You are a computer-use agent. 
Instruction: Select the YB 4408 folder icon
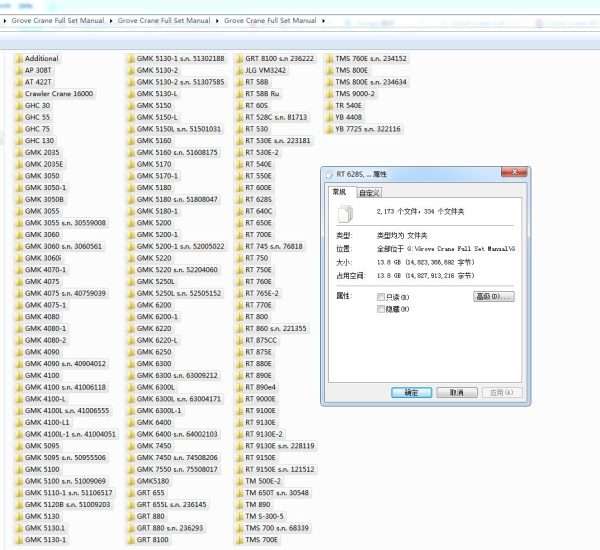click(x=329, y=118)
